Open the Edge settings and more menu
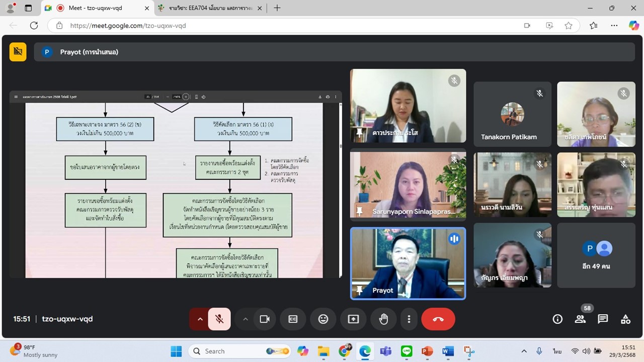 pyautogui.click(x=614, y=26)
